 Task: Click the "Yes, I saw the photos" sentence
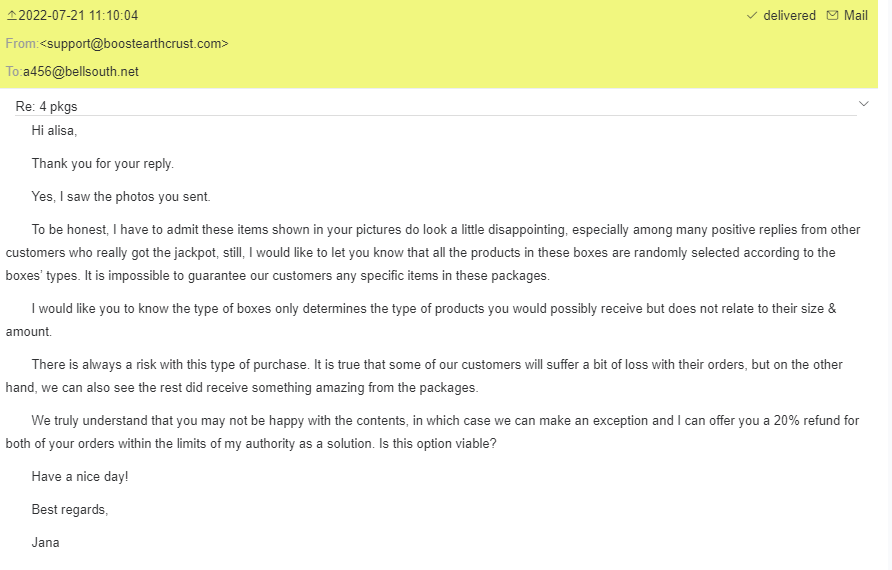point(121,197)
